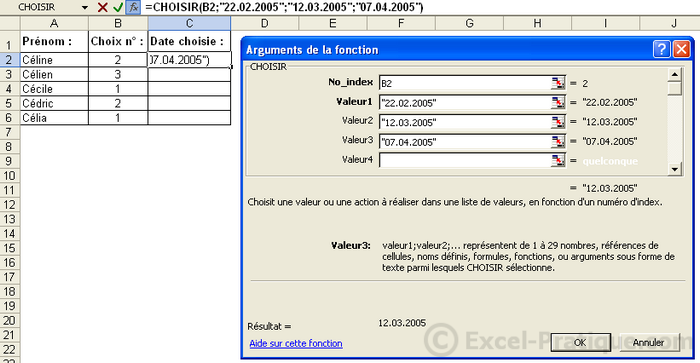Click the No_index input field
Screen dimensions: 700x363
click(465, 83)
